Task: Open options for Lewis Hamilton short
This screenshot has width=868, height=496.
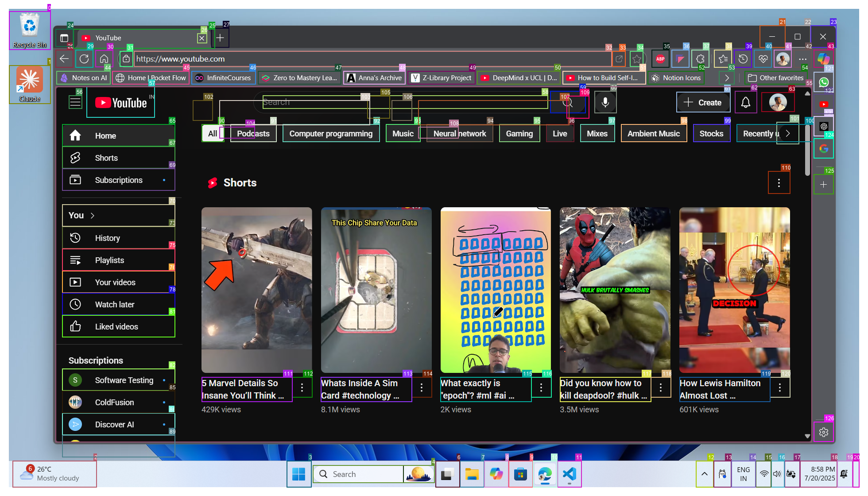Action: click(x=780, y=387)
